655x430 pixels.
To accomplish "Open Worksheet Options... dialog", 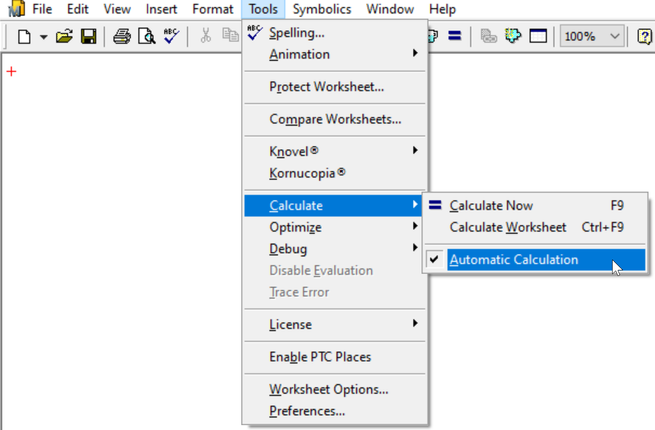I will 328,389.
